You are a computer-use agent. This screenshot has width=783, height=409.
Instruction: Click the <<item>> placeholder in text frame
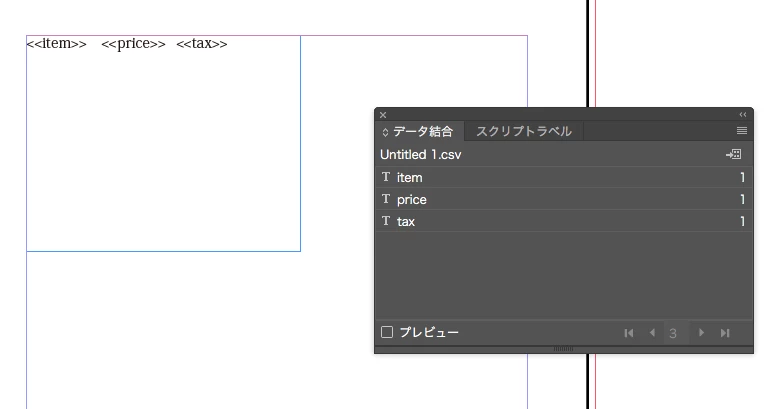[56, 44]
